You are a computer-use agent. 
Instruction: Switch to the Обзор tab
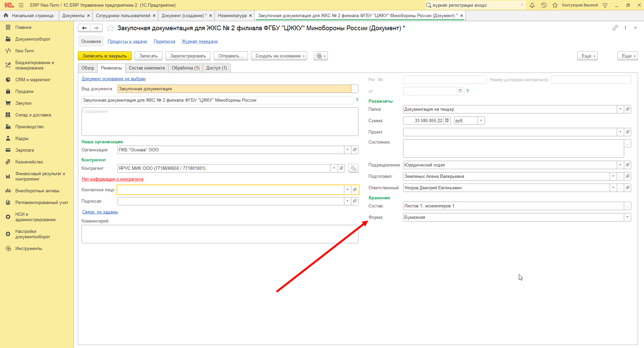[88, 68]
